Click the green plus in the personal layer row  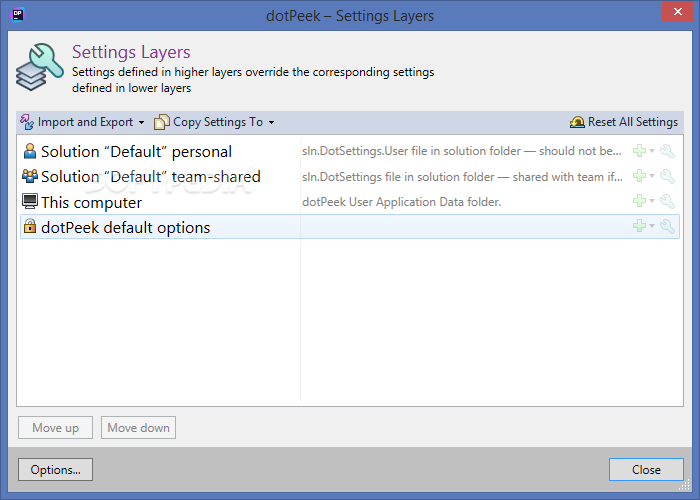(x=639, y=151)
